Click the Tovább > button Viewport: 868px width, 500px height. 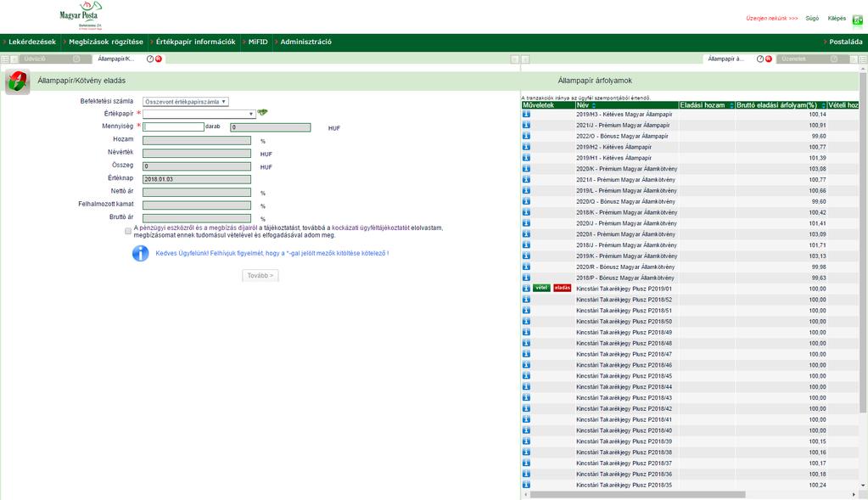point(260,275)
